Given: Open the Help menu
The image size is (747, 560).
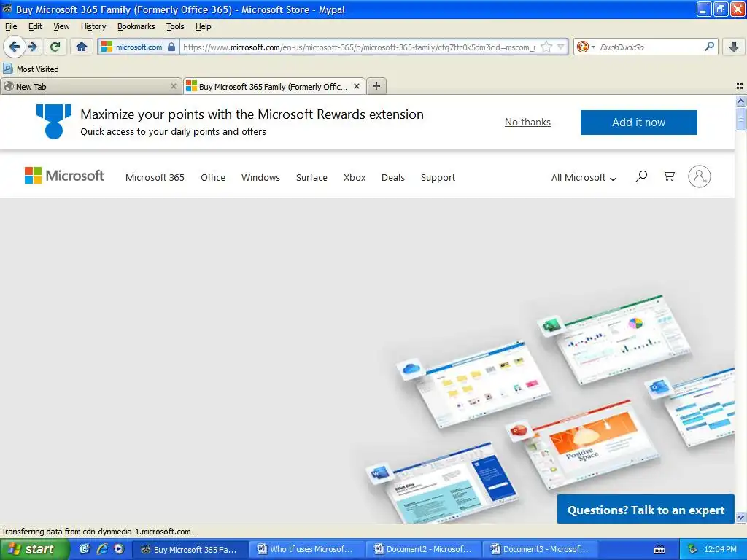Looking at the screenshot, I should tap(203, 26).
